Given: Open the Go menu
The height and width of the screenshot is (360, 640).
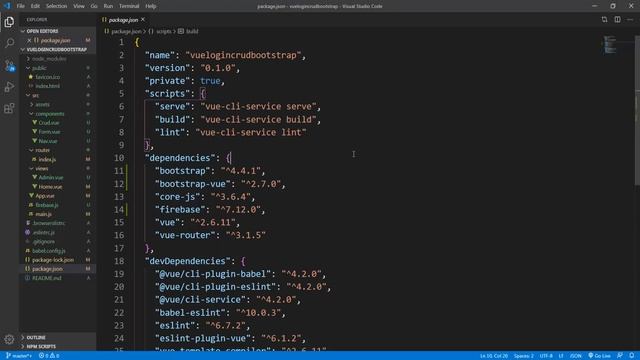Looking at the screenshot, I should (x=94, y=6).
